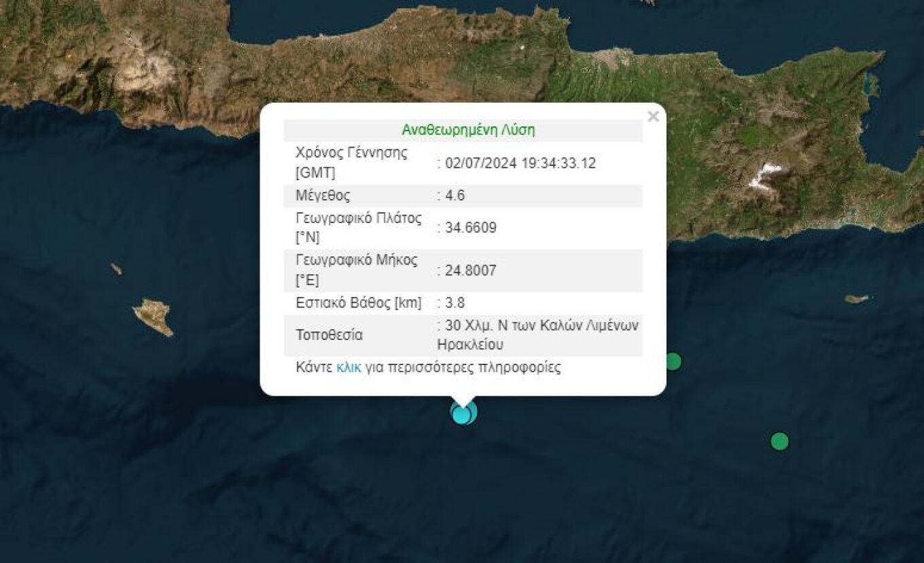
Task: Click the 'Τοποθεσία' row label
Action: (x=329, y=335)
